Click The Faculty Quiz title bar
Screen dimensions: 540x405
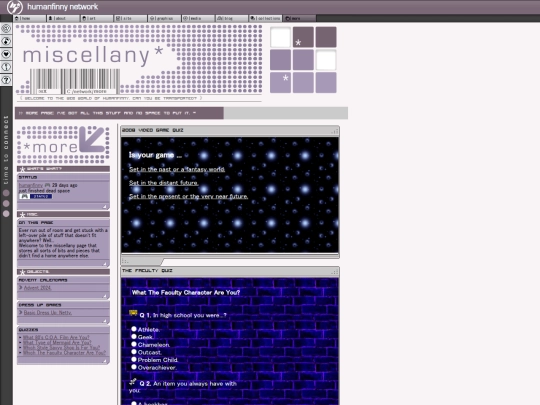click(230, 271)
